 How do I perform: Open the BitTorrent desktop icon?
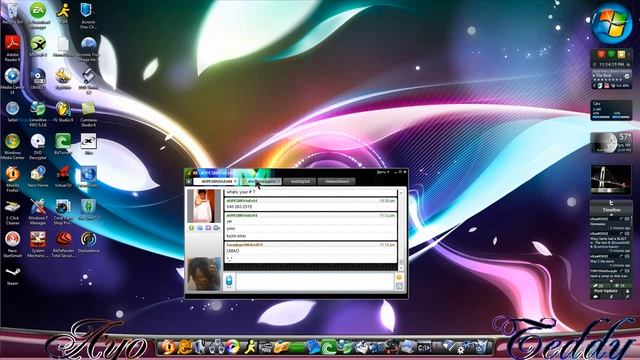(63, 144)
